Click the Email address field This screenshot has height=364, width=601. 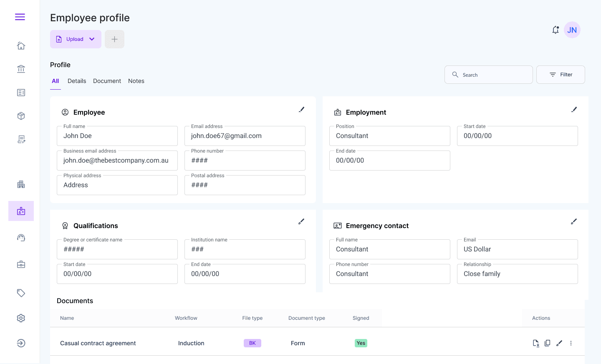(x=245, y=136)
